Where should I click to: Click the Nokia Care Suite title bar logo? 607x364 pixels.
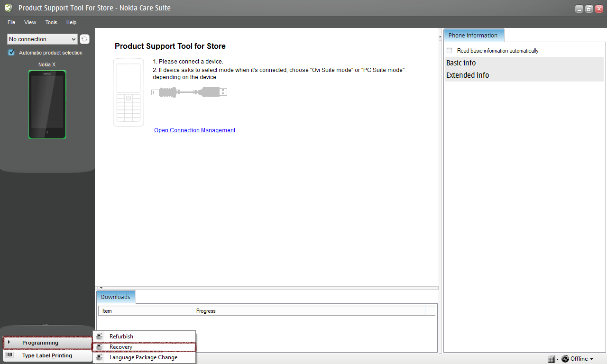click(x=8, y=8)
